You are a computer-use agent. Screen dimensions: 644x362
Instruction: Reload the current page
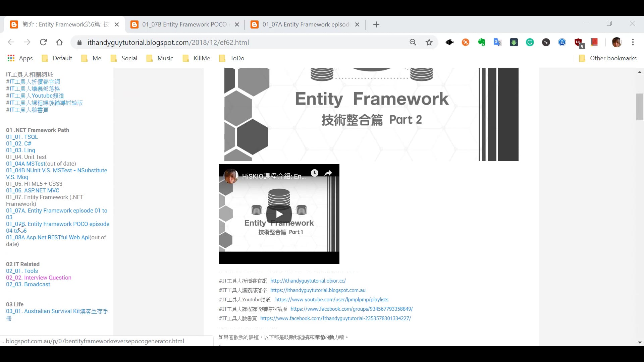43,42
